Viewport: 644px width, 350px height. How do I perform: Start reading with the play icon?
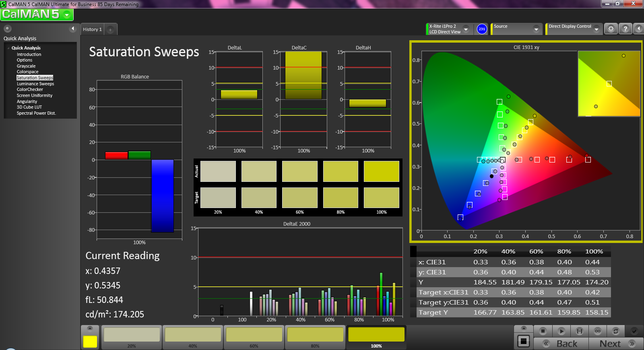click(x=561, y=331)
